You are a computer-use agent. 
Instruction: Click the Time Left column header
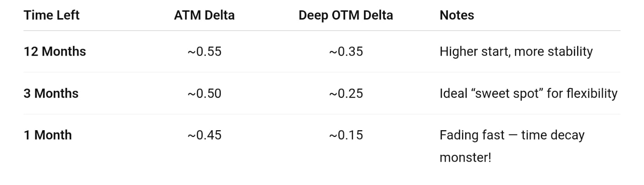point(52,15)
